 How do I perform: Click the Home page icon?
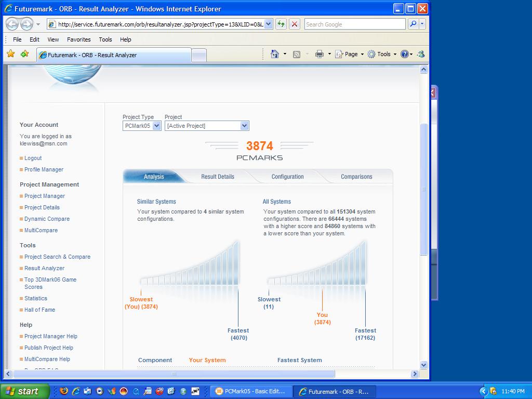point(275,54)
